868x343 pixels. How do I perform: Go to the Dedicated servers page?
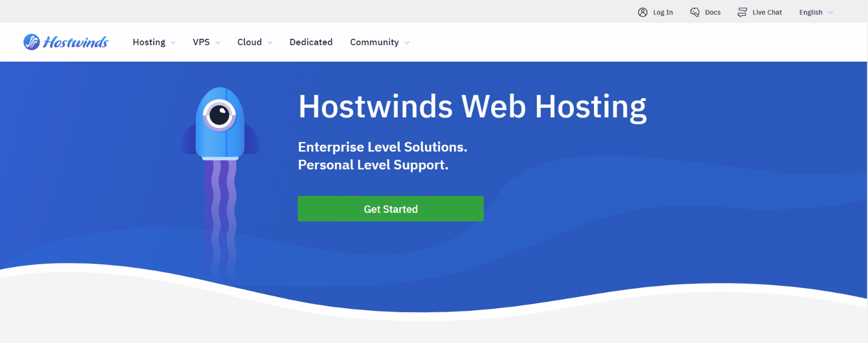(x=311, y=42)
